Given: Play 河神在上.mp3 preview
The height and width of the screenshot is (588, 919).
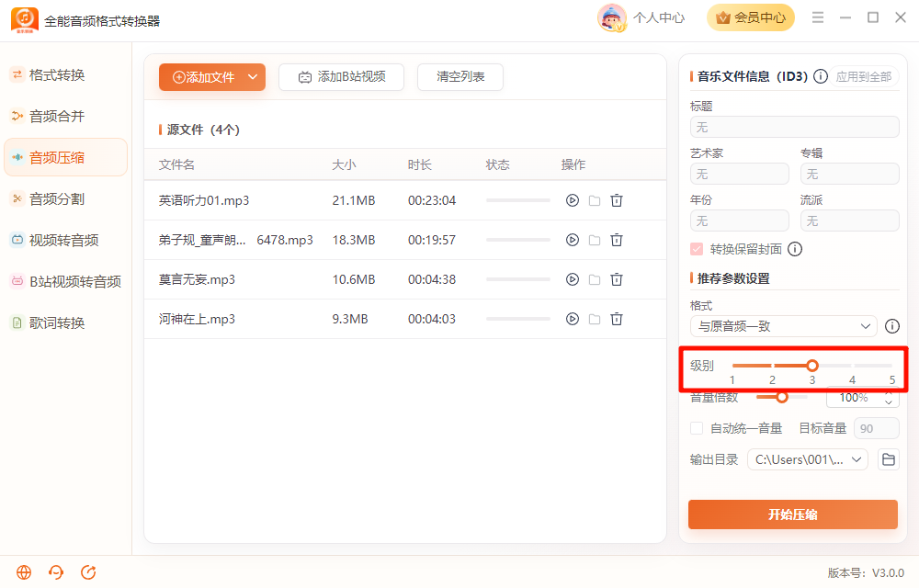Looking at the screenshot, I should coord(573,319).
